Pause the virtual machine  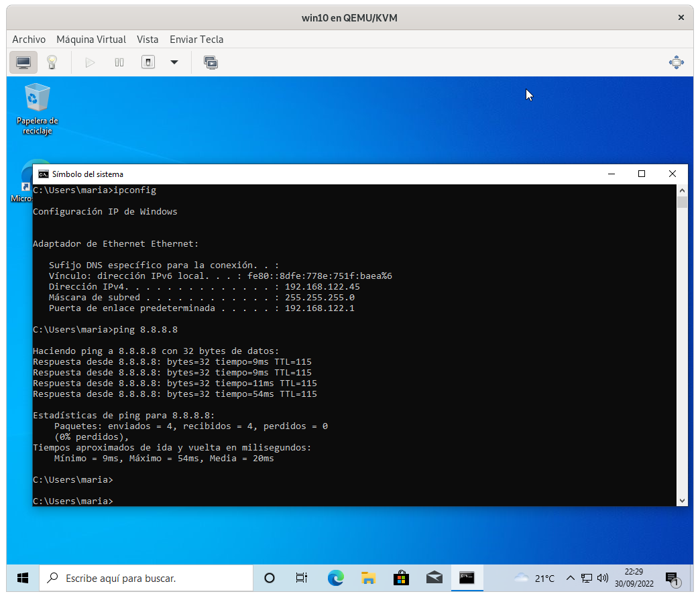click(119, 62)
